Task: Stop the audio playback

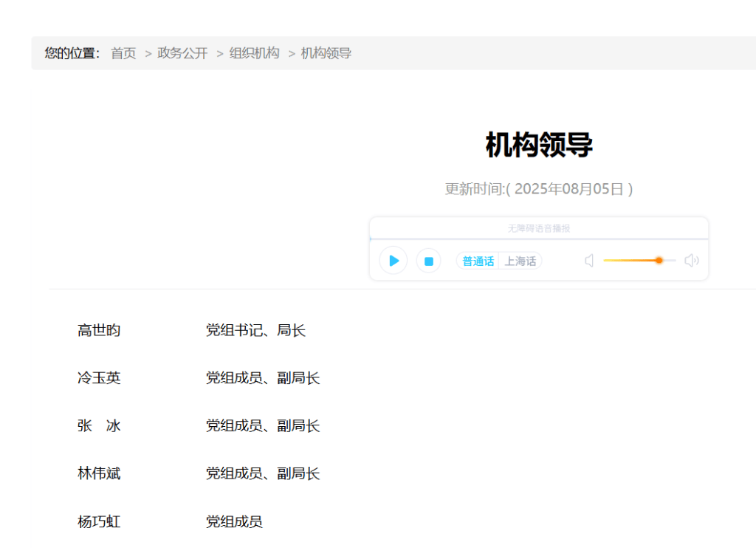Action: tap(428, 261)
